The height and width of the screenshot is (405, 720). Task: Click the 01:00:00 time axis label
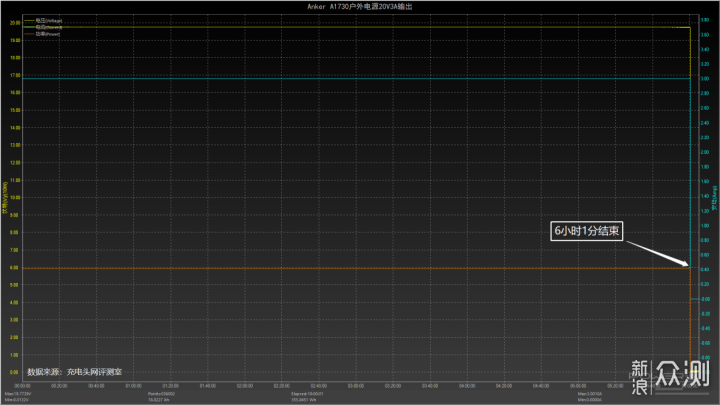coord(133,386)
